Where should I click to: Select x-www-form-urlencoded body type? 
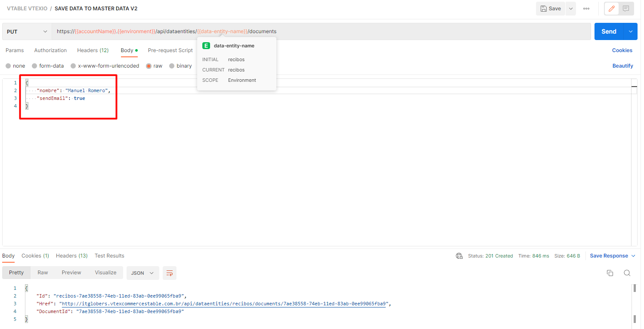[105, 66]
